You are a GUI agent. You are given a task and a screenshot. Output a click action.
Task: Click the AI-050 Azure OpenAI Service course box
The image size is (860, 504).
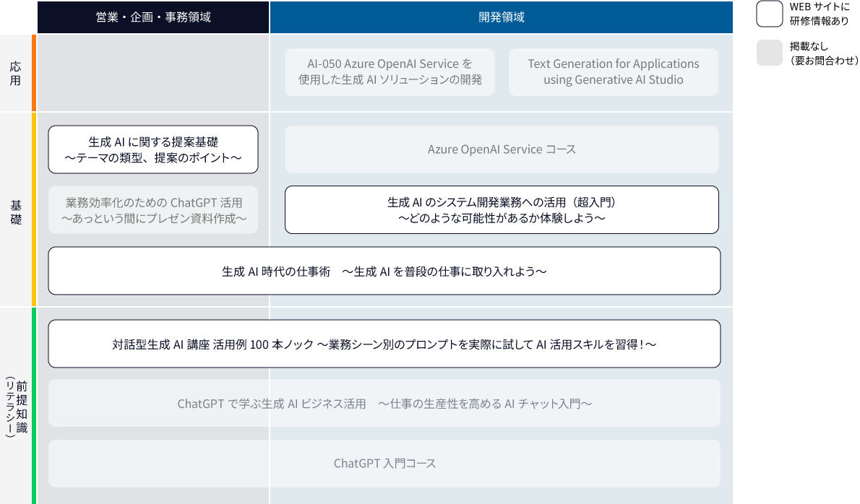pyautogui.click(x=390, y=72)
